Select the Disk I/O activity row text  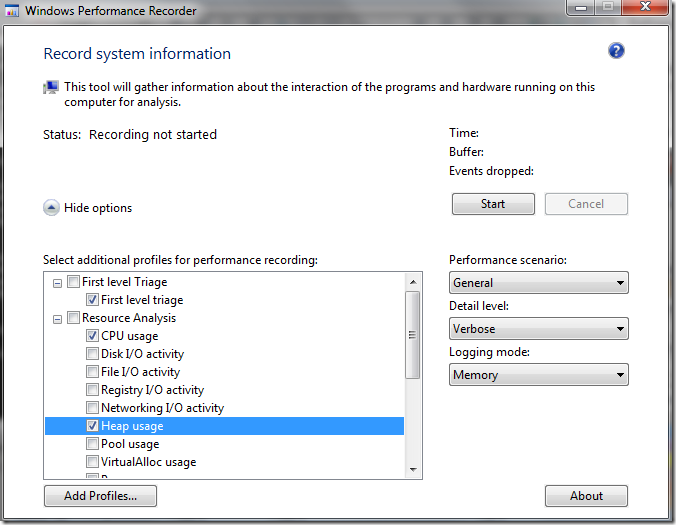(143, 354)
